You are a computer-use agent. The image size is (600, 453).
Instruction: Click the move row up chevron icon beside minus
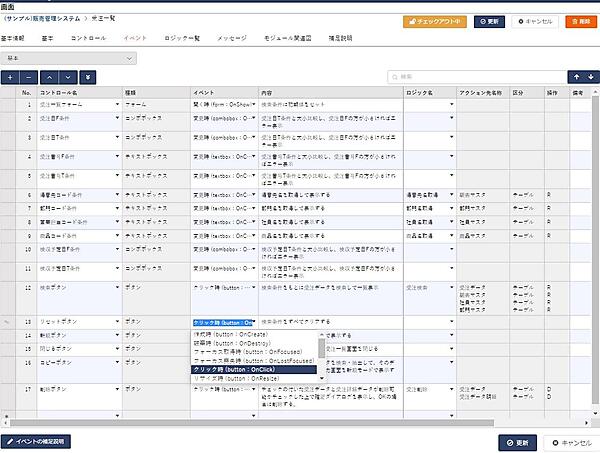(x=50, y=76)
